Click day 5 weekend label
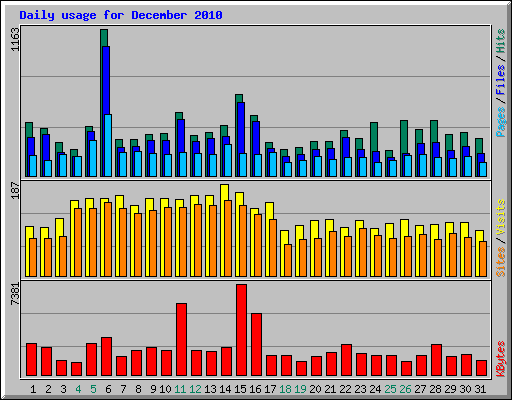This screenshot has width=512, height=400. [x=93, y=389]
